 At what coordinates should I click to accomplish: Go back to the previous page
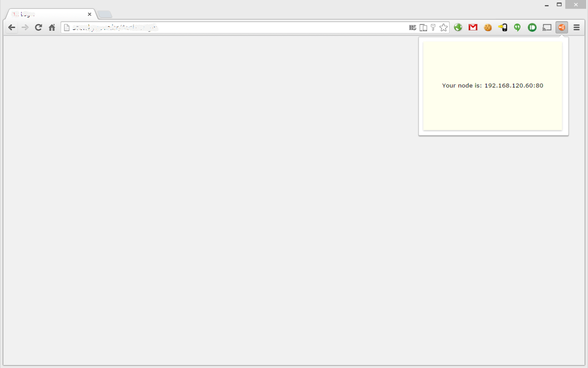pyautogui.click(x=12, y=28)
